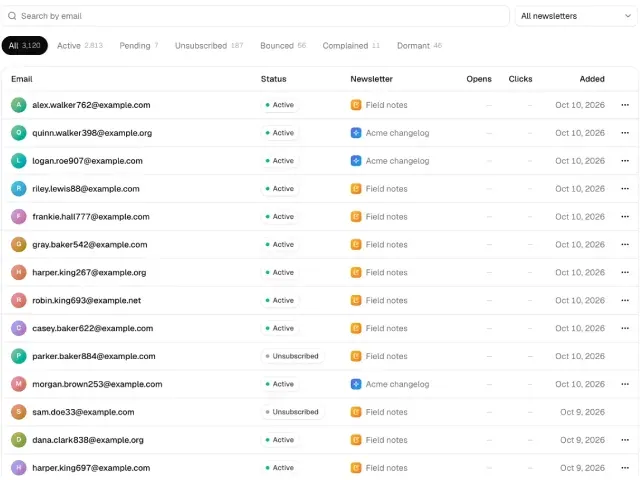Screen dimensions: 640x480
Task: Open row menu for harper.king267@example.org
Action: click(x=624, y=272)
